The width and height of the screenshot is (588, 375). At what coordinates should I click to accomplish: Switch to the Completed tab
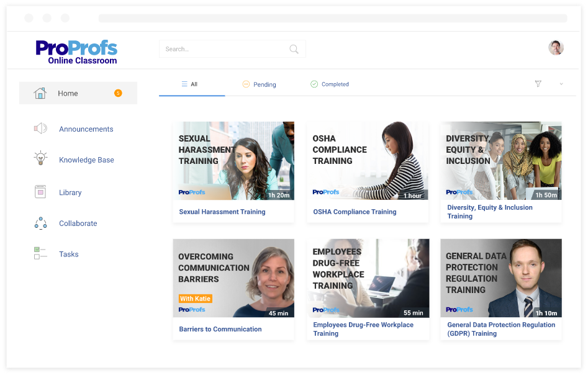click(x=330, y=84)
